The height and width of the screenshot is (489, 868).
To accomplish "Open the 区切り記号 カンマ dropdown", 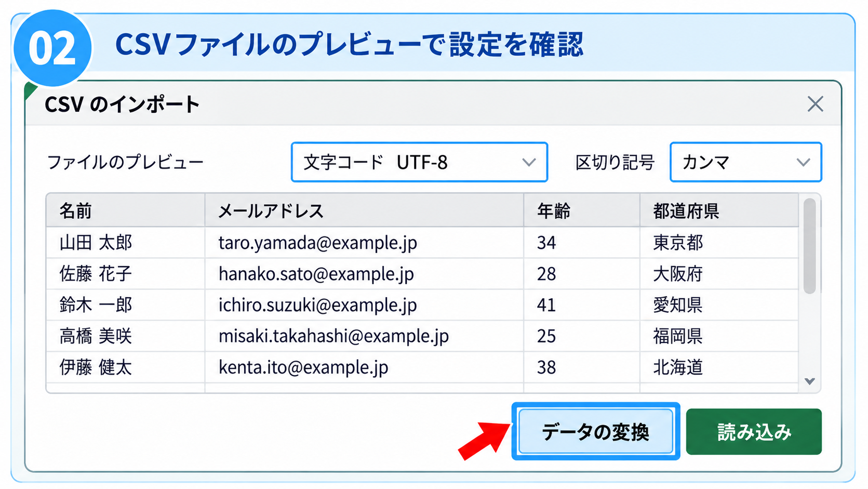I will click(745, 162).
